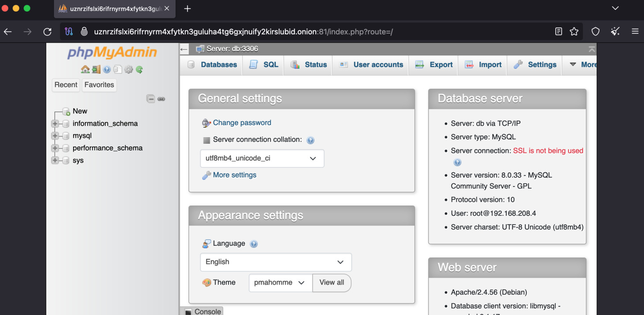The height and width of the screenshot is (315, 644).
Task: Click the log out door icon
Action: point(96,69)
